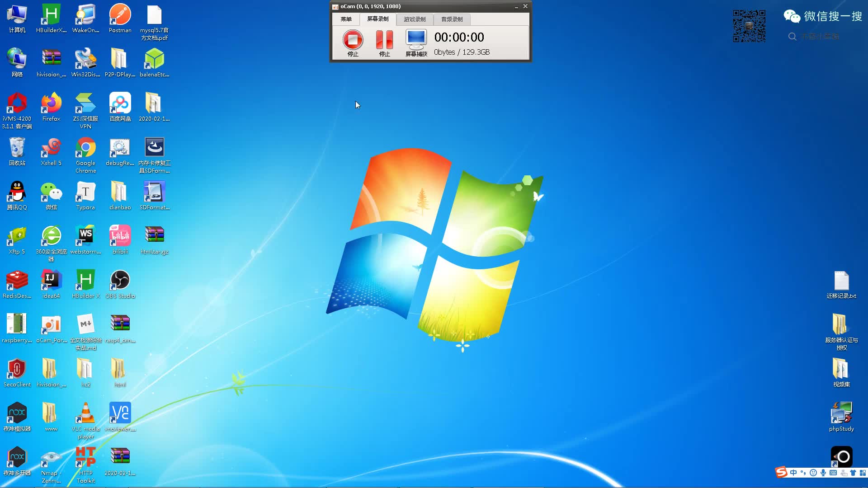Select the Typora desktop shortcut
The height and width of the screenshot is (488, 868).
pyautogui.click(x=85, y=196)
